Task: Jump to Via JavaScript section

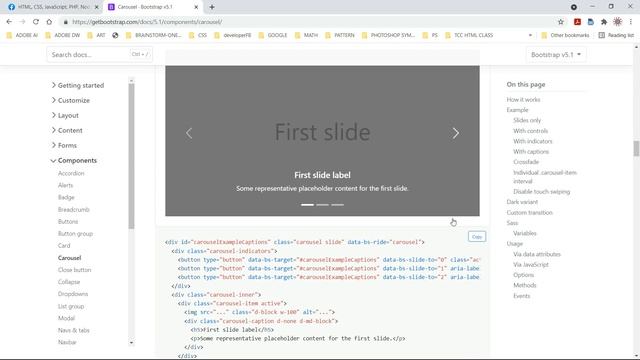Action: pyautogui.click(x=531, y=264)
